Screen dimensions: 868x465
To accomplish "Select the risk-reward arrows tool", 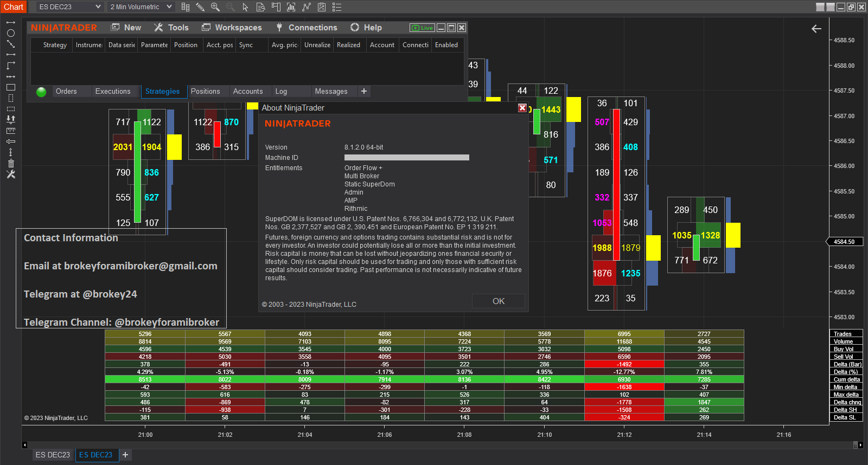I will click(10, 119).
